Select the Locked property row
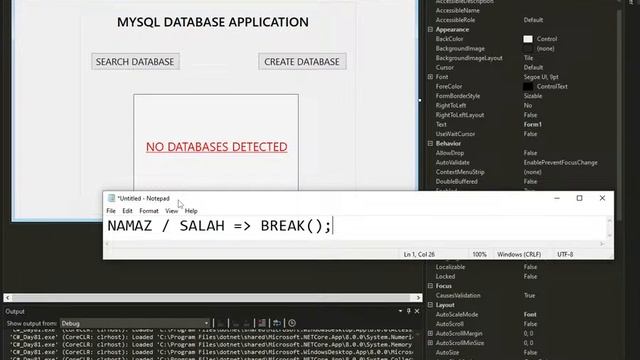640x360 pixels. pyautogui.click(x=522, y=276)
